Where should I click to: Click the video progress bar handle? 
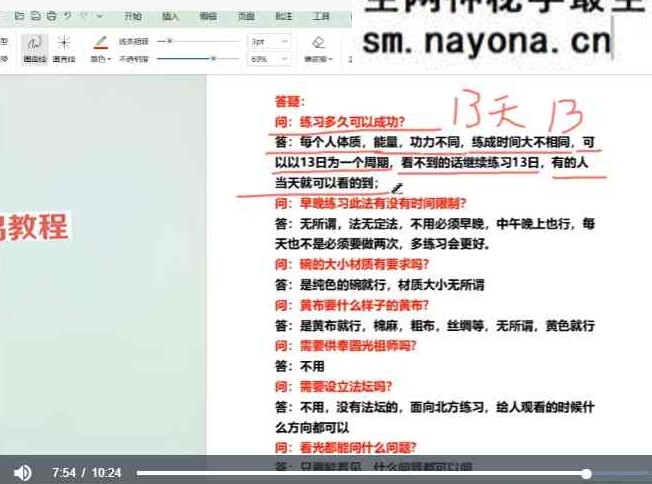tap(586, 473)
